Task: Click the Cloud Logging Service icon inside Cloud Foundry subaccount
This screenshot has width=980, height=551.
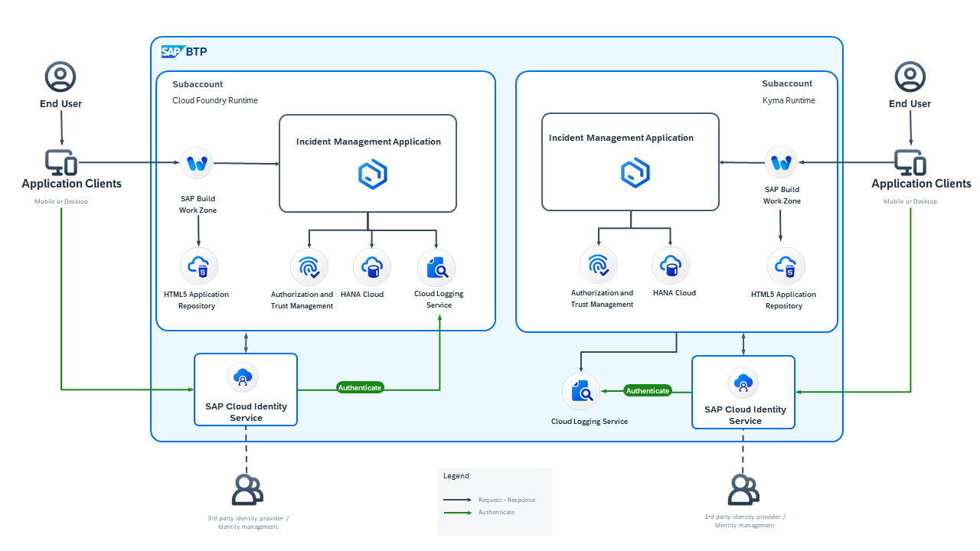Action: pyautogui.click(x=436, y=268)
